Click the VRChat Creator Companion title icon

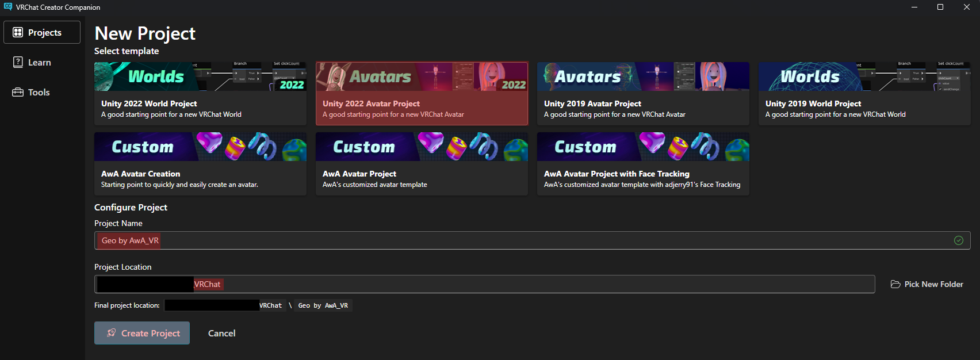8,7
